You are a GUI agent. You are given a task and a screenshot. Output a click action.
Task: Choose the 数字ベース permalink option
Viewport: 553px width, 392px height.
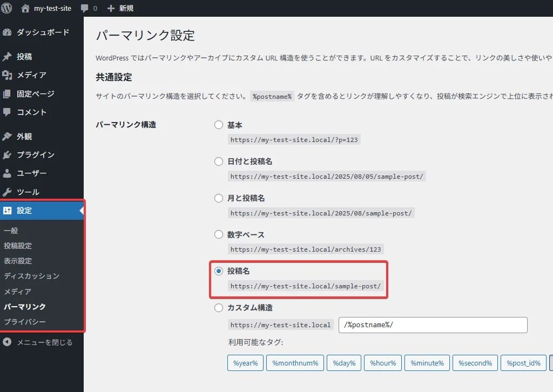pos(219,234)
